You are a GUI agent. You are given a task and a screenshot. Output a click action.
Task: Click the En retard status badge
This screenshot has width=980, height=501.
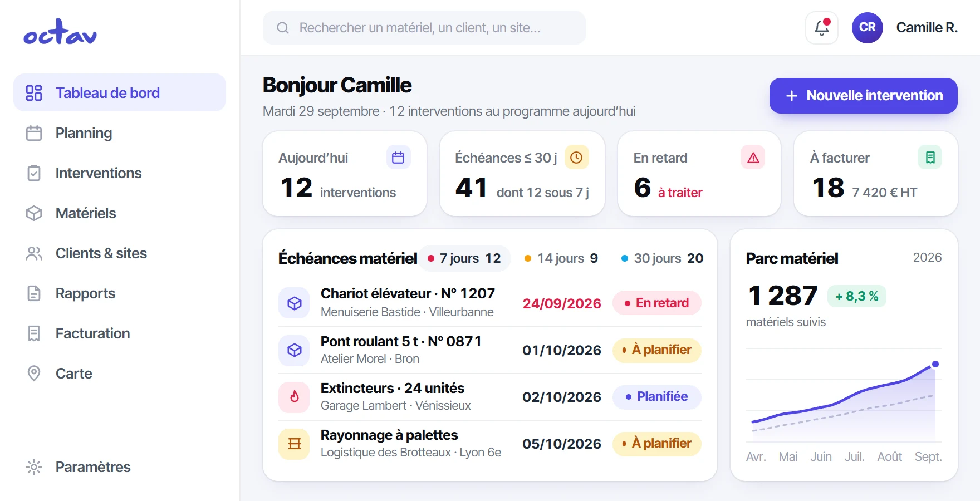coord(657,303)
